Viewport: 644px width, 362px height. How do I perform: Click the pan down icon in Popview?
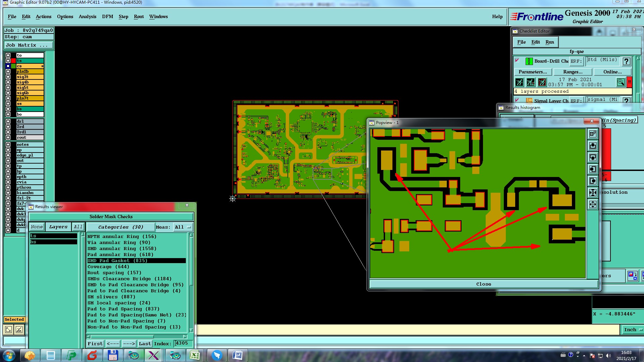593,158
